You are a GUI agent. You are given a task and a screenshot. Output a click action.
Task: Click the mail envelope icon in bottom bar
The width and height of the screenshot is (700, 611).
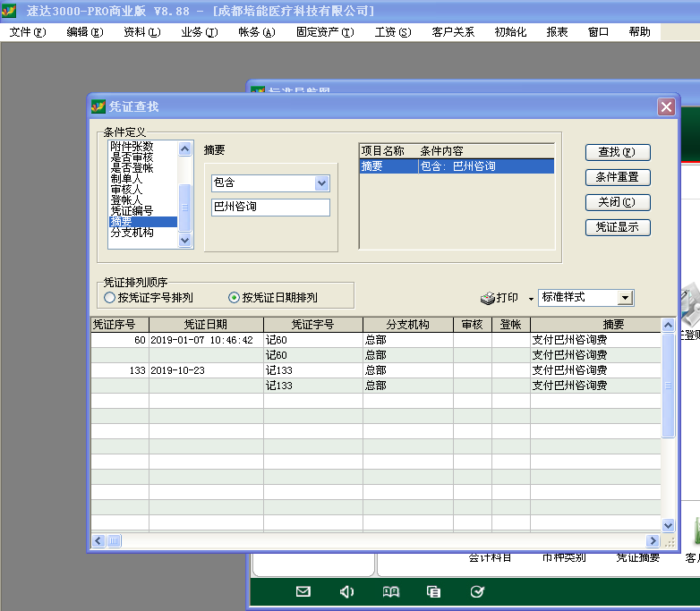tap(303, 592)
